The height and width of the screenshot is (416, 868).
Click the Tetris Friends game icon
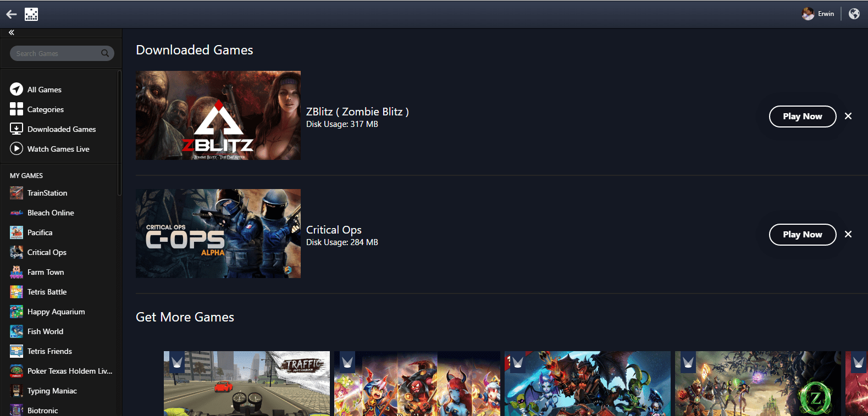coord(16,351)
